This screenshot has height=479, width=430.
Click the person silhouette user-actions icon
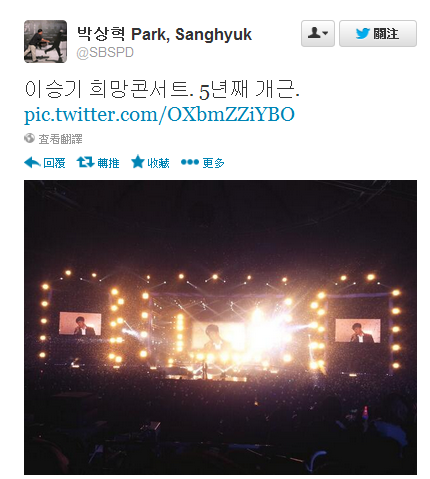(x=314, y=33)
